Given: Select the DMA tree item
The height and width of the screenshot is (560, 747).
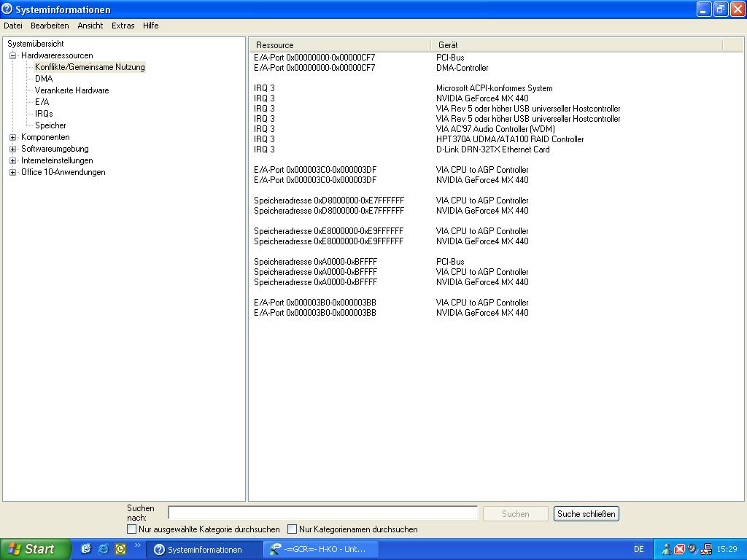Looking at the screenshot, I should (x=43, y=79).
